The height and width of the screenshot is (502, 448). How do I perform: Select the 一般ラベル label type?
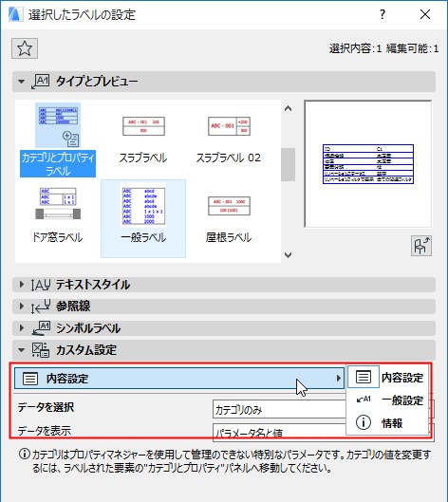(143, 218)
